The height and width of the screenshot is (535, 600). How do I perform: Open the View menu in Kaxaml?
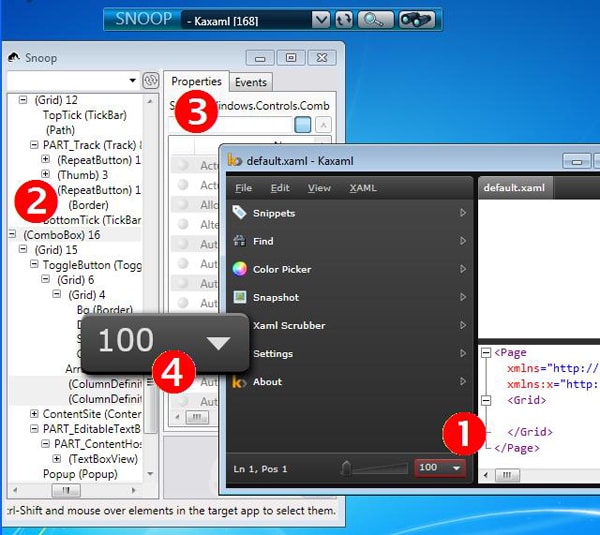pyautogui.click(x=319, y=188)
